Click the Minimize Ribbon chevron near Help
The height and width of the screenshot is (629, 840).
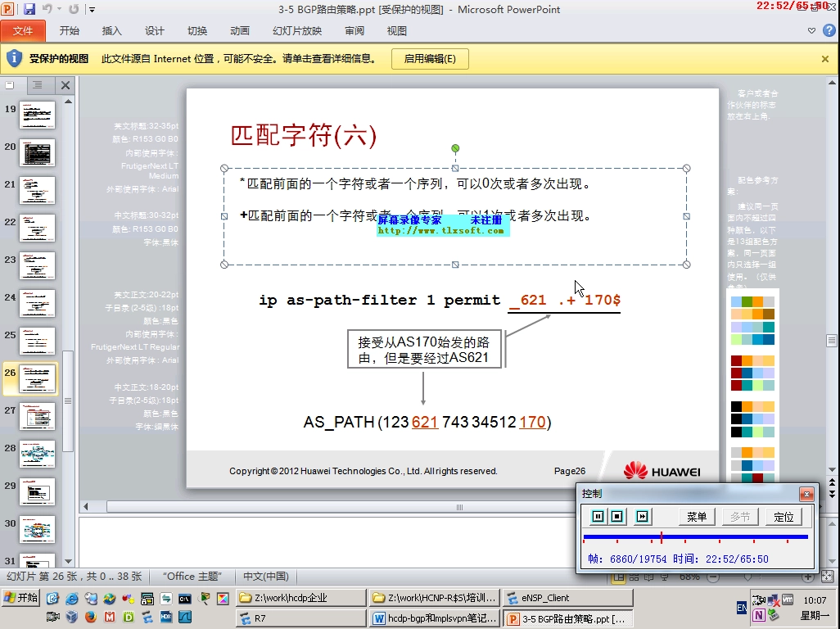click(x=811, y=30)
